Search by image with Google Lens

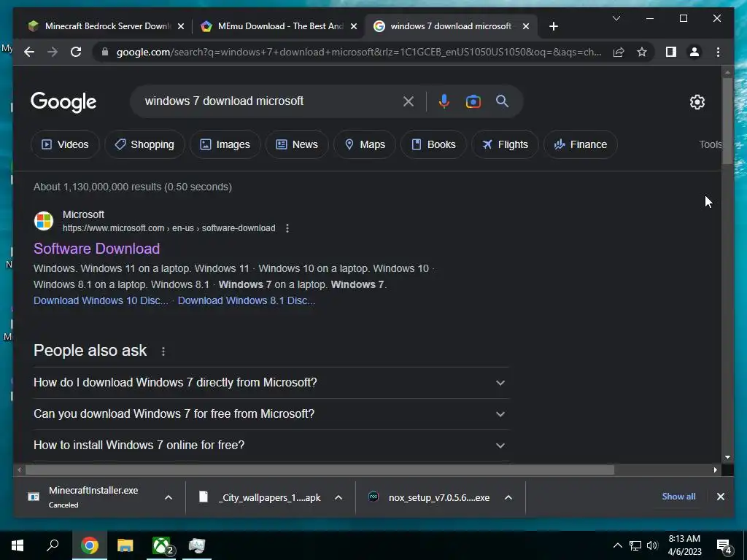click(473, 101)
